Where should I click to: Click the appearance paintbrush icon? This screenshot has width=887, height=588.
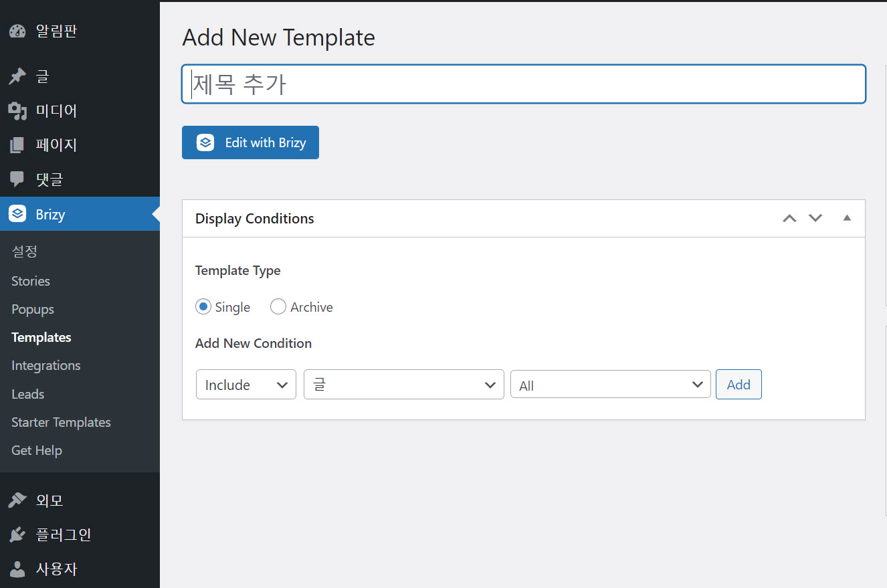point(17,500)
